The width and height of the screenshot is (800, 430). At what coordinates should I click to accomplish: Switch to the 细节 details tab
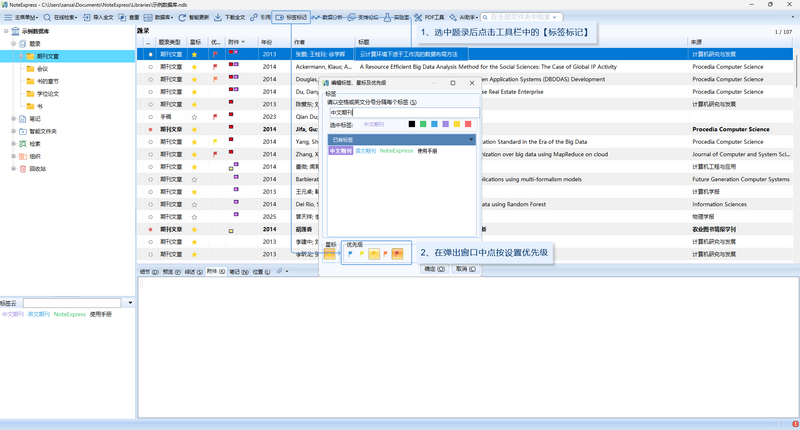pos(148,272)
